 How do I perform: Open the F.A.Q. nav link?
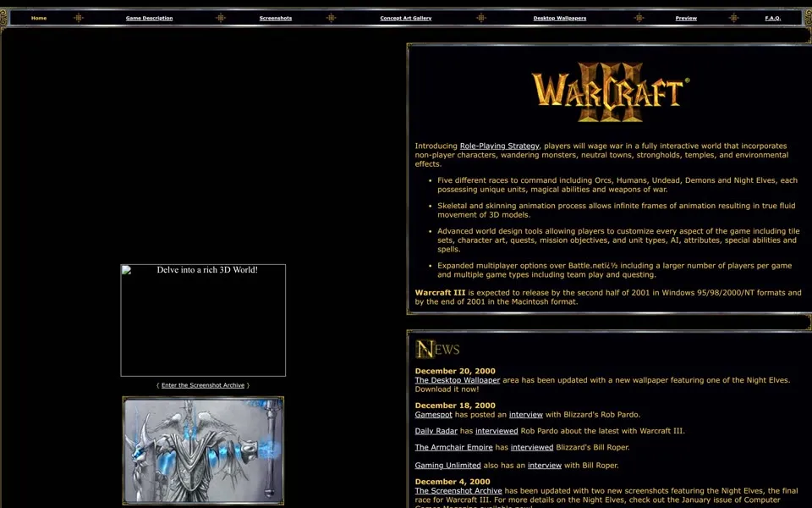coord(772,18)
